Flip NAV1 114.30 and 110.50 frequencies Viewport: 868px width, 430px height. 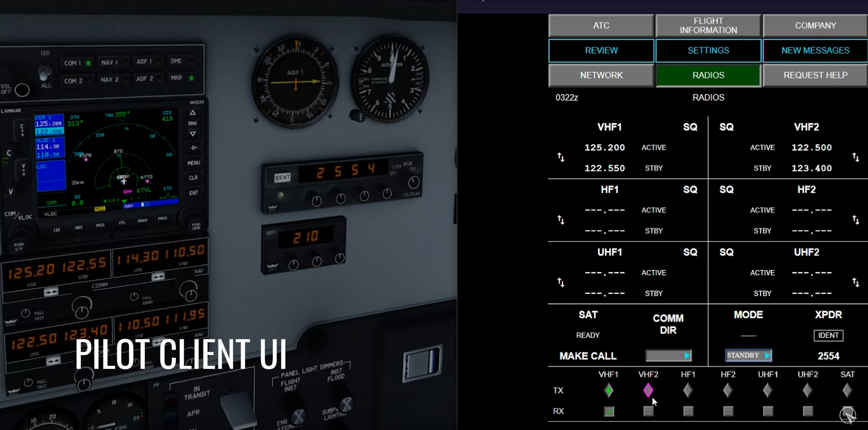[x=158, y=276]
